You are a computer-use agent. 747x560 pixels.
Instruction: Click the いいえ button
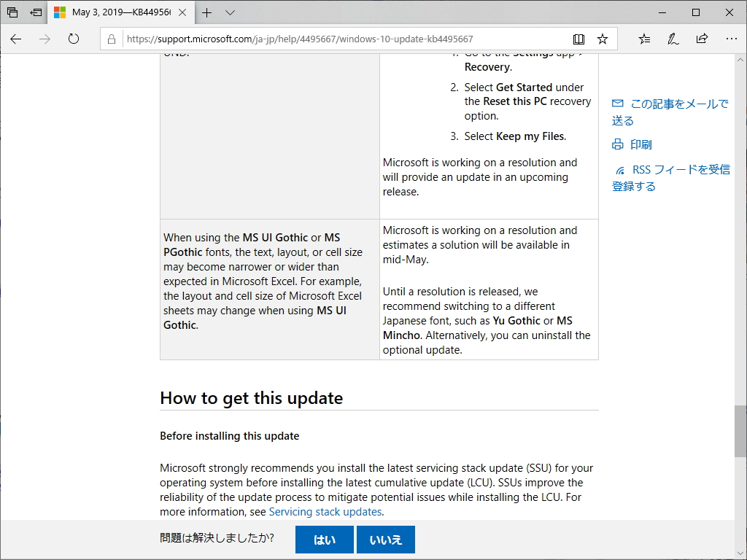point(386,540)
